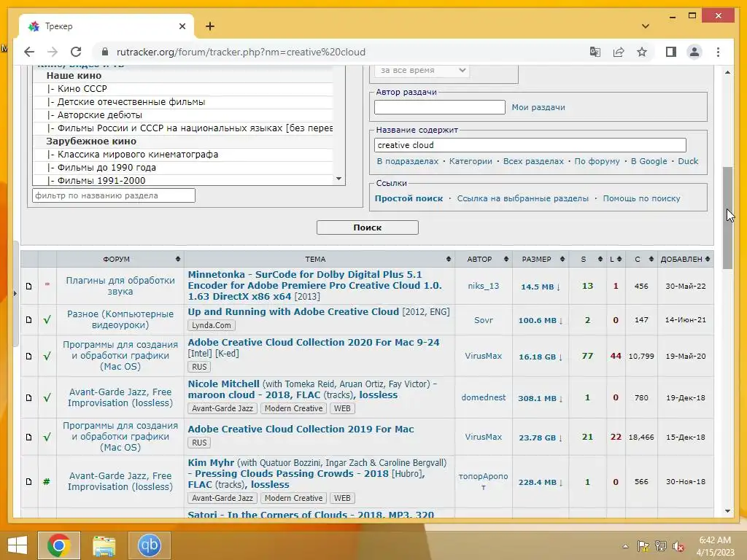Sort results by ФОРУМ column
Screen dimensions: 747x560
pos(120,259)
